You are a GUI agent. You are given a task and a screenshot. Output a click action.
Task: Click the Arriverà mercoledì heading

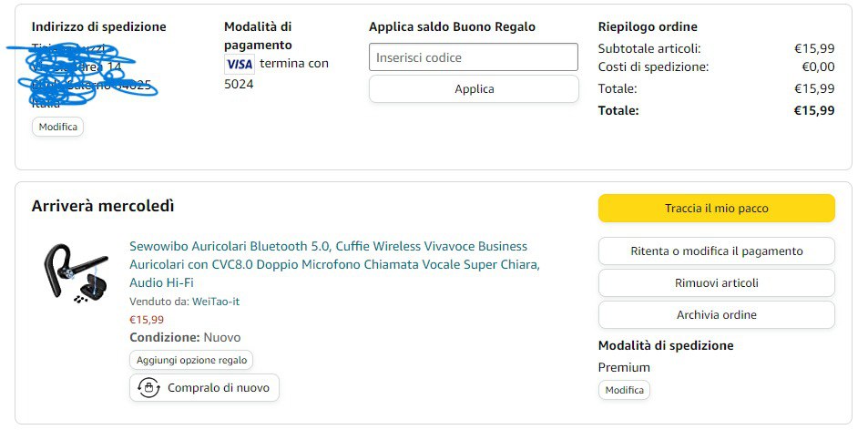(103, 206)
